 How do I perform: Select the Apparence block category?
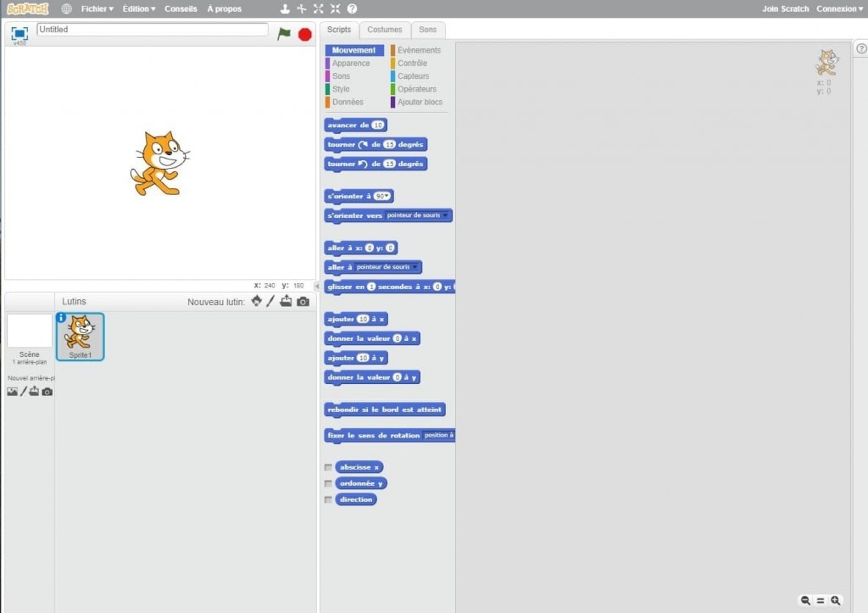(350, 63)
